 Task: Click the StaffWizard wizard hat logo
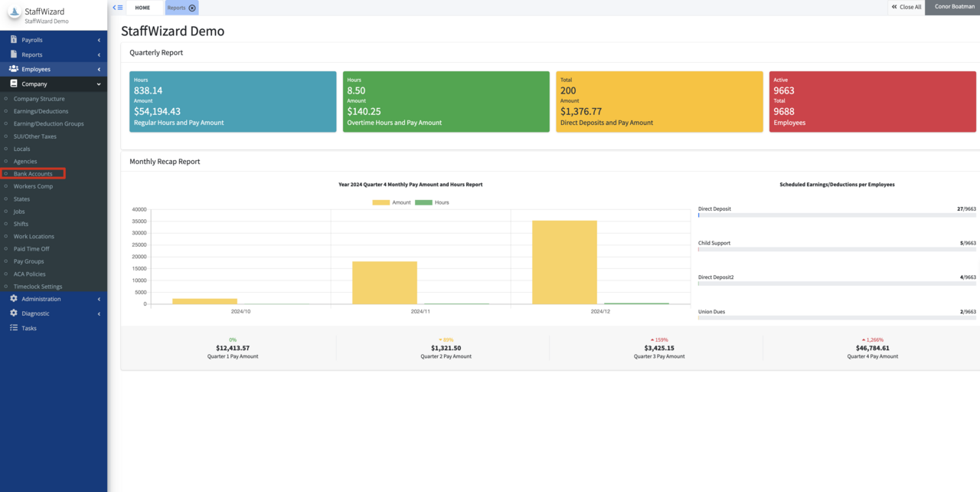tap(13, 15)
